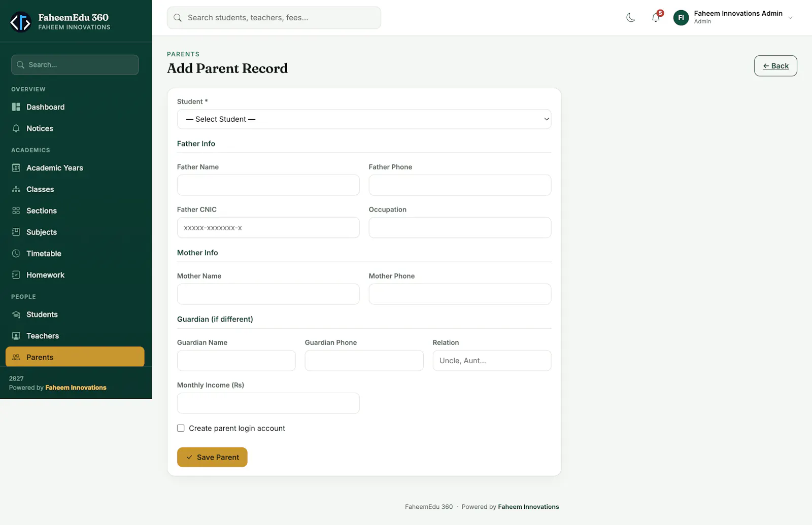Click the Sections grid icon
The height and width of the screenshot is (525, 812).
[x=16, y=211]
